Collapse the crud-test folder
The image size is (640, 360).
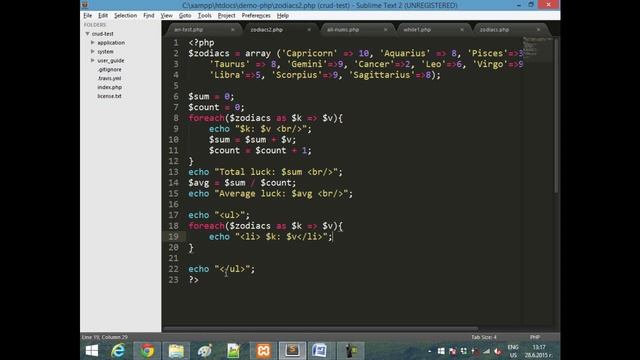click(x=87, y=34)
